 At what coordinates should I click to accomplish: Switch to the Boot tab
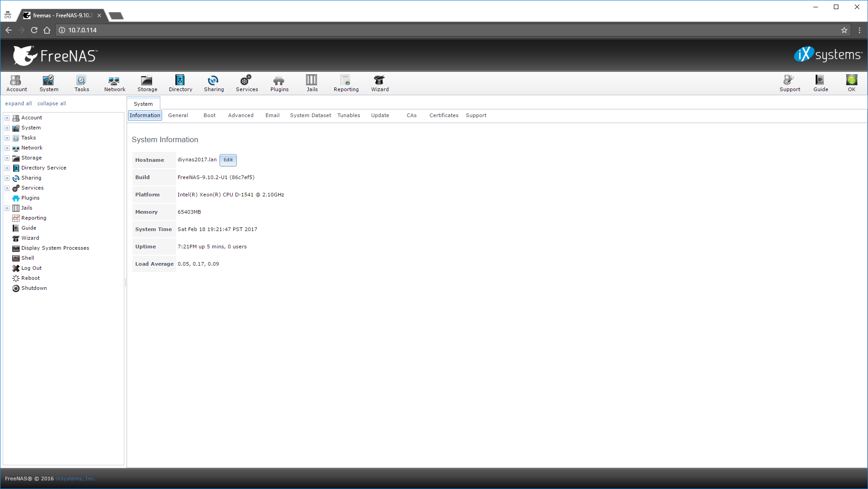point(209,115)
